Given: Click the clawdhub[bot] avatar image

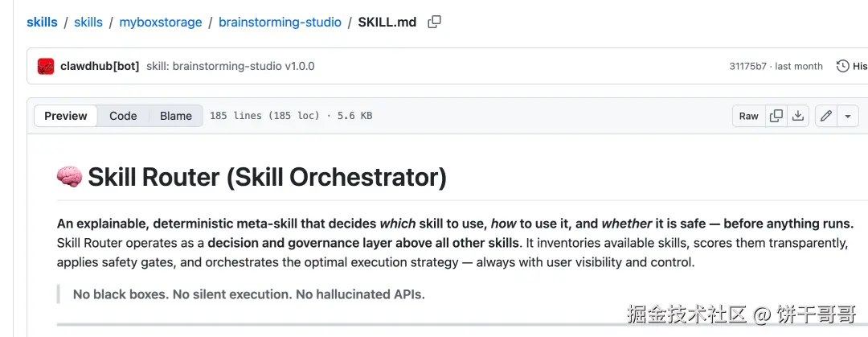Looking at the screenshot, I should [46, 66].
